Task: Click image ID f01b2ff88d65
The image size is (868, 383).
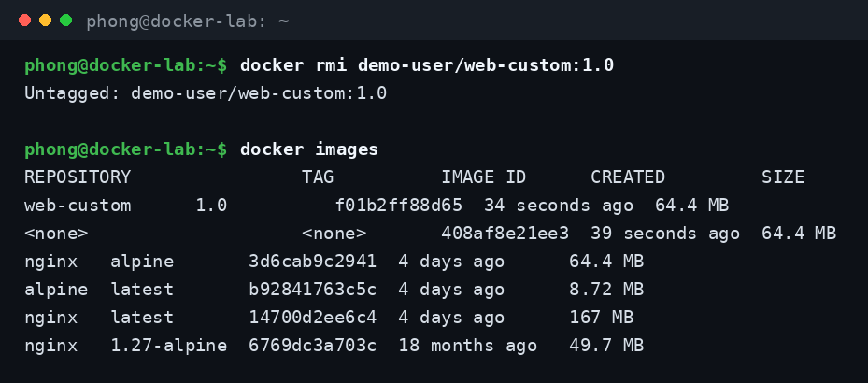Action: [399, 206]
